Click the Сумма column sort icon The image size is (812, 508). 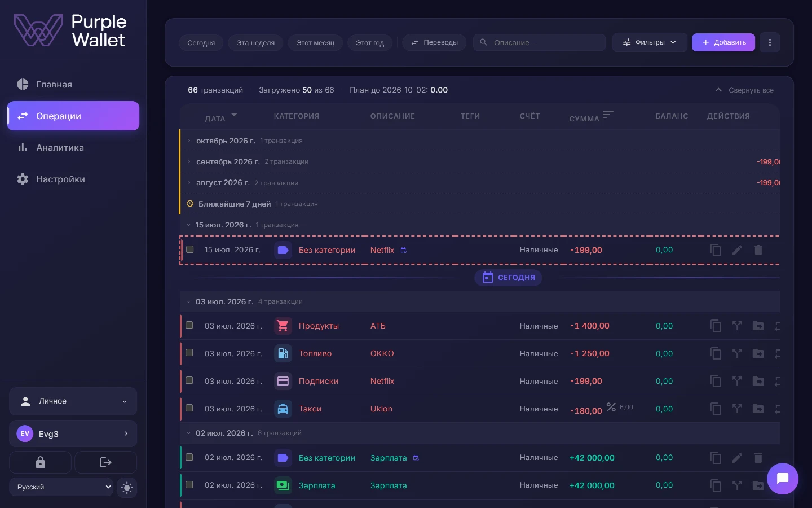click(x=607, y=115)
